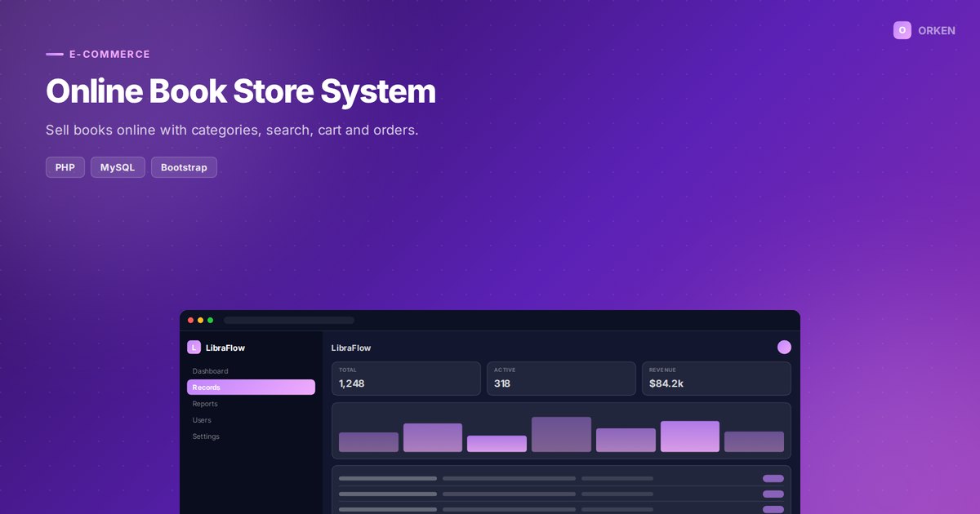The image size is (980, 514).
Task: Click the store description subtitle text
Action: coord(232,130)
